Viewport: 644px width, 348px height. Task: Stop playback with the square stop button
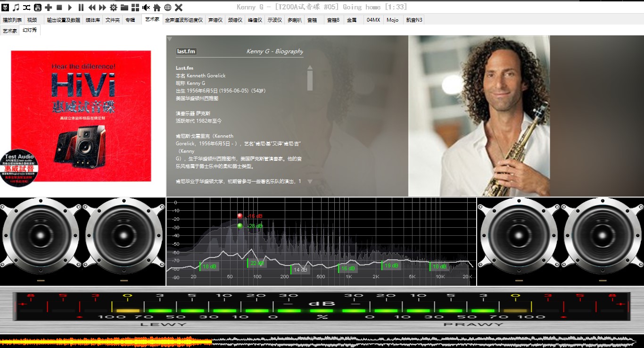click(x=59, y=7)
